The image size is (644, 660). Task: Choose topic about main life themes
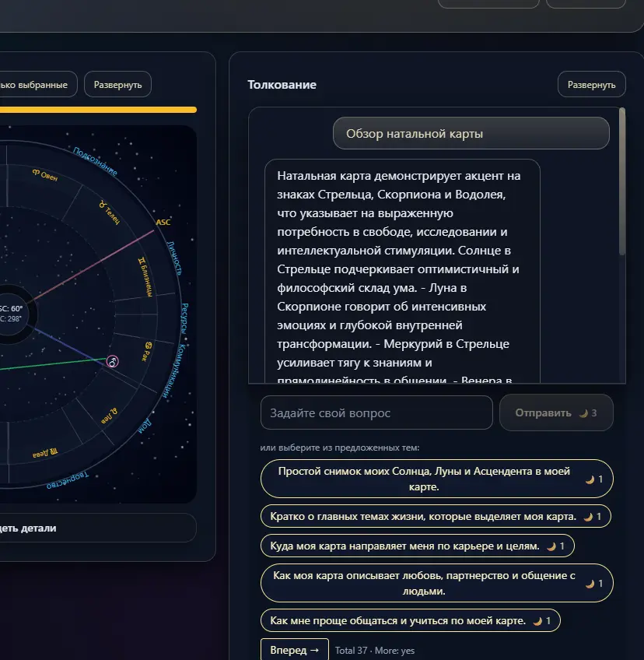click(x=436, y=516)
